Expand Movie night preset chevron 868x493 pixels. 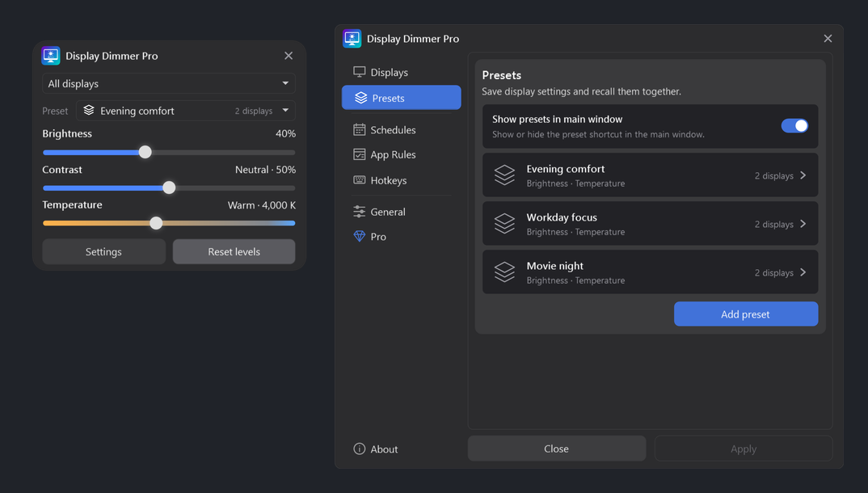[x=803, y=272]
